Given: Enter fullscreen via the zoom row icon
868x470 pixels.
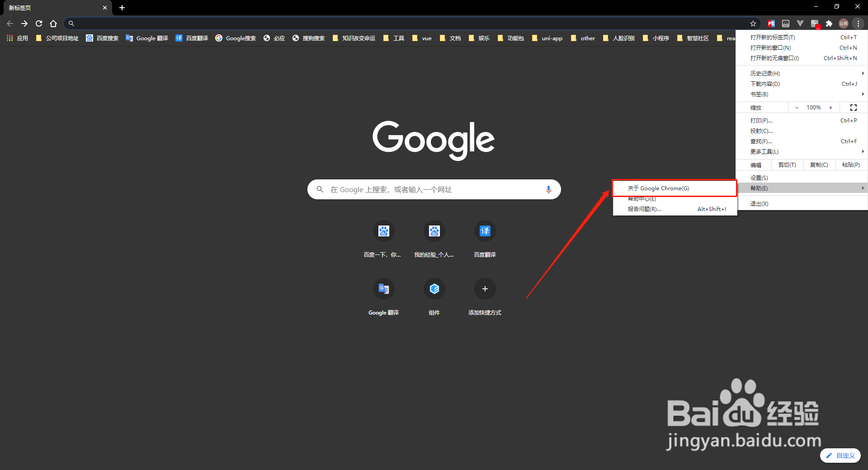Looking at the screenshot, I should click(x=854, y=108).
